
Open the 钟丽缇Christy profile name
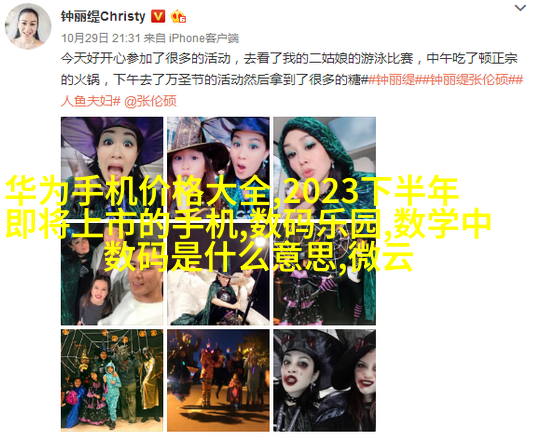(103, 16)
